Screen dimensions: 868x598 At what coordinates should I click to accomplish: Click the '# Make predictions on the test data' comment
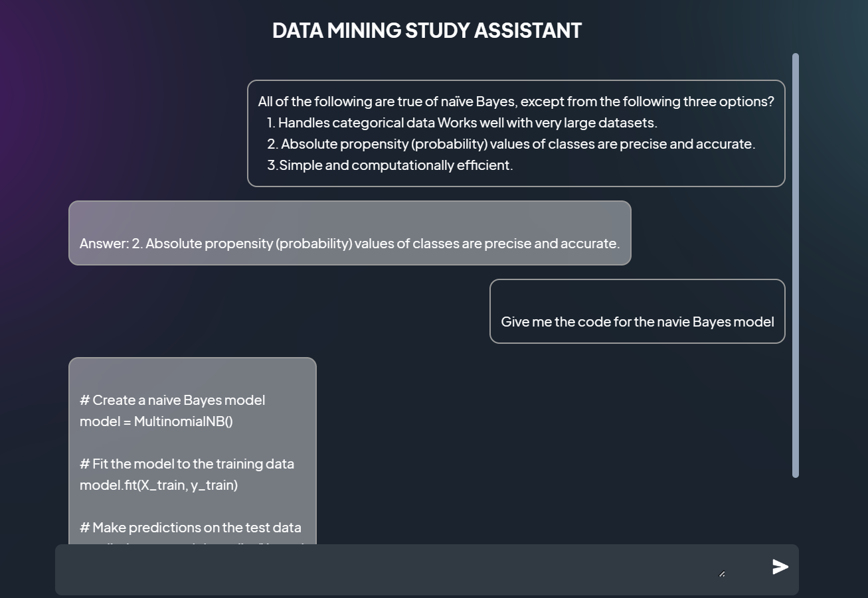click(x=191, y=527)
